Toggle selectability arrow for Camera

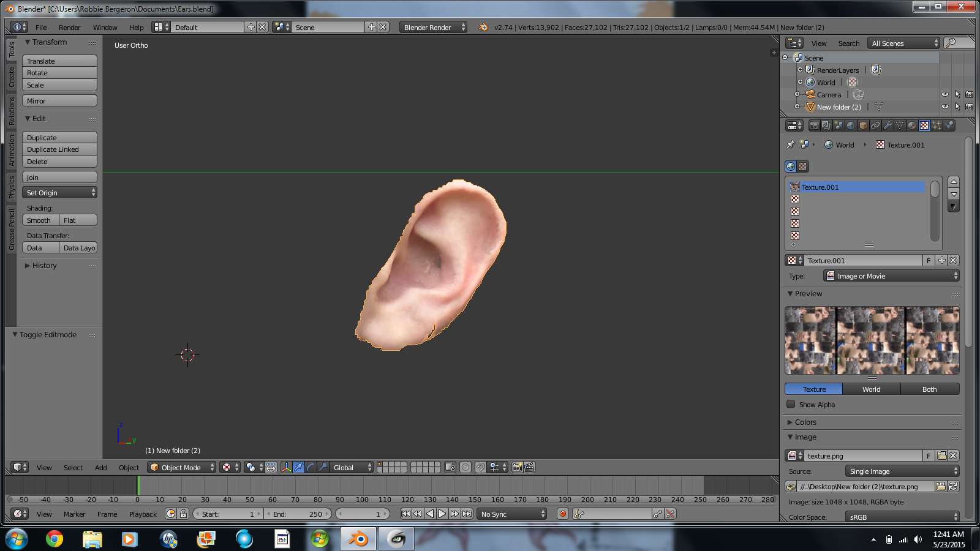point(957,94)
